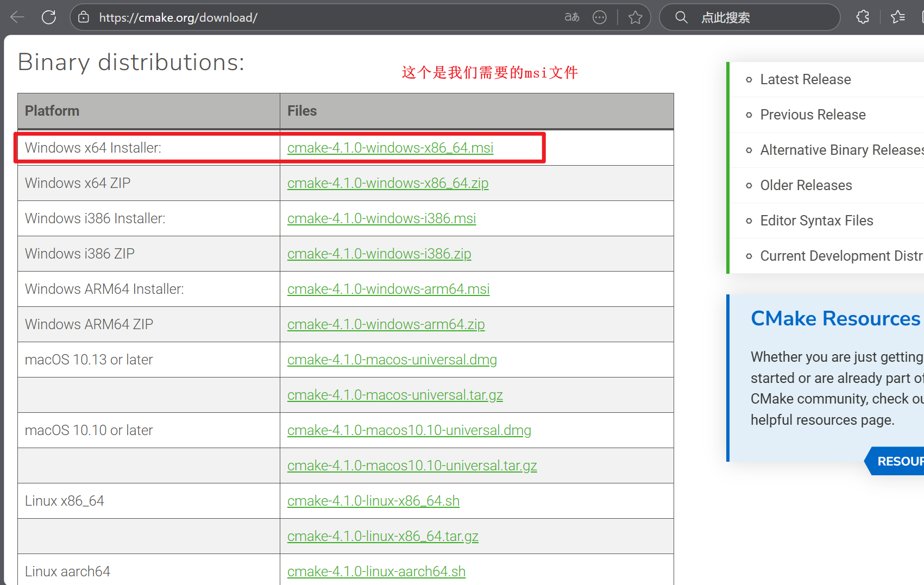The image size is (924, 585).
Task: Click the page refresh icon
Action: tap(48, 17)
